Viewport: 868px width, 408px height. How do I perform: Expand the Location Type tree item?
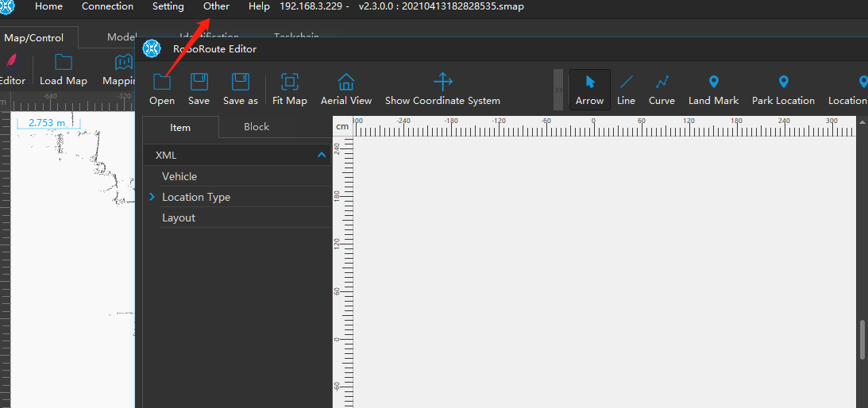[152, 197]
